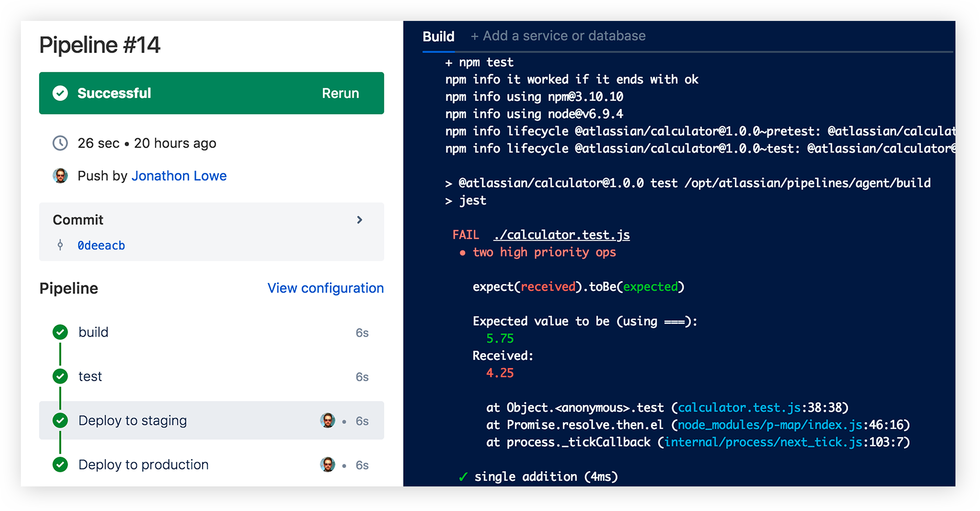
Task: Switch to the Build tab
Action: point(438,36)
